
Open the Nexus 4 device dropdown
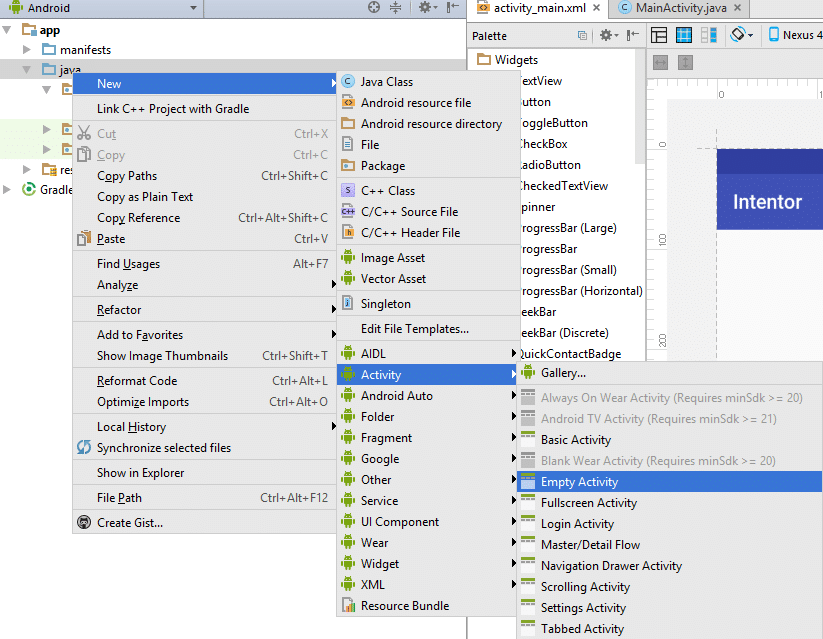795,35
